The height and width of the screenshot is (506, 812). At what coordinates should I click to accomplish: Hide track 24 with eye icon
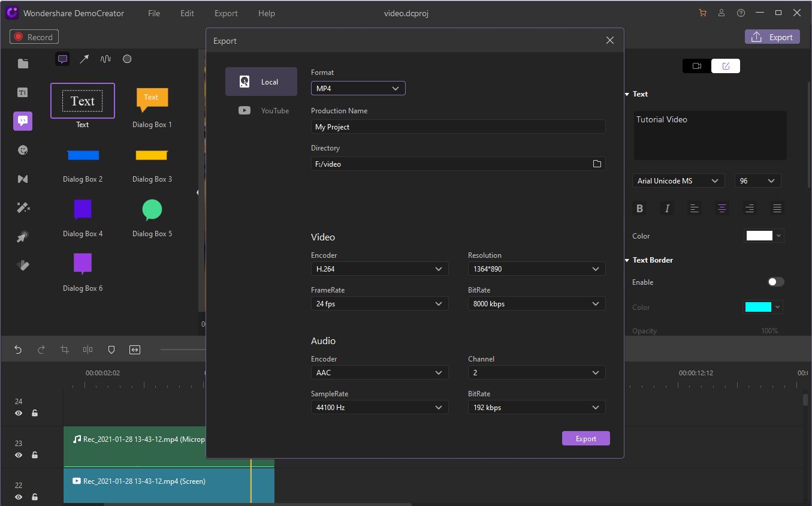19,413
